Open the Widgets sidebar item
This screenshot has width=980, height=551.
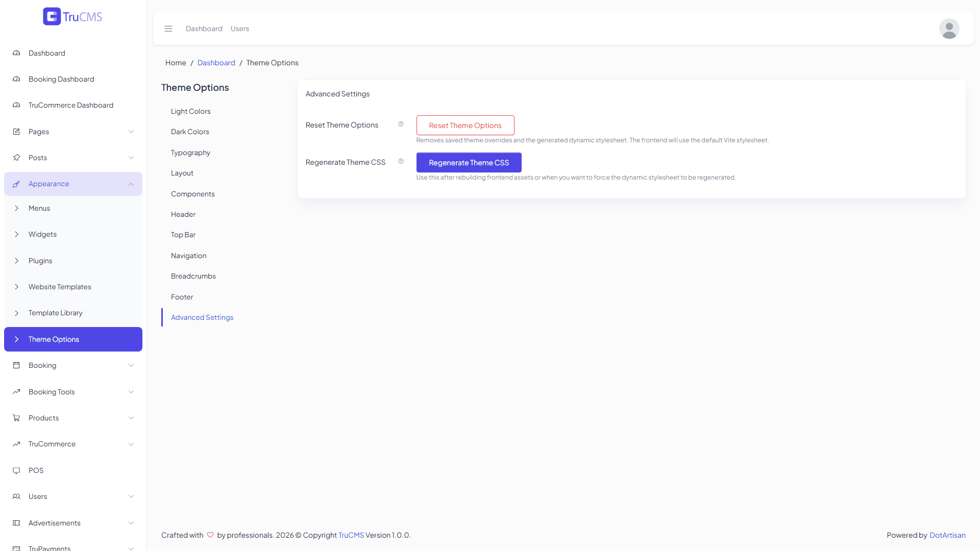[x=73, y=234]
